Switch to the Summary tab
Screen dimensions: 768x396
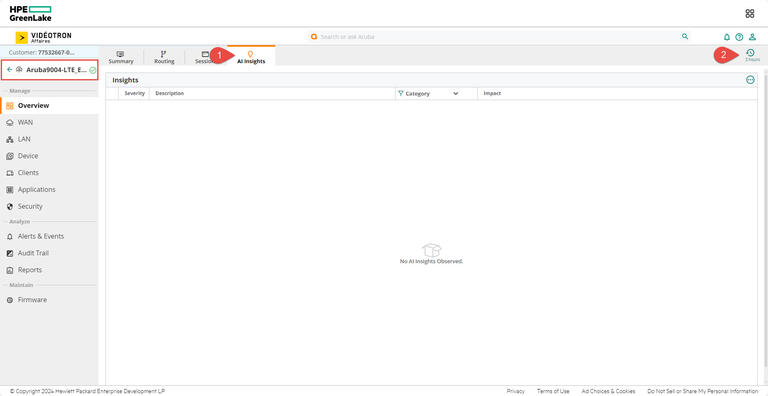click(121, 57)
